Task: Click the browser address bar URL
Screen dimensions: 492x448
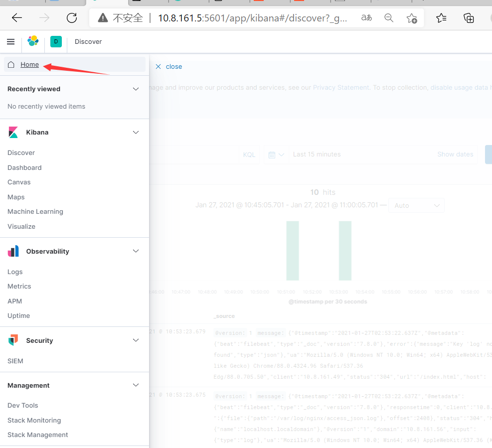Action: (253, 18)
